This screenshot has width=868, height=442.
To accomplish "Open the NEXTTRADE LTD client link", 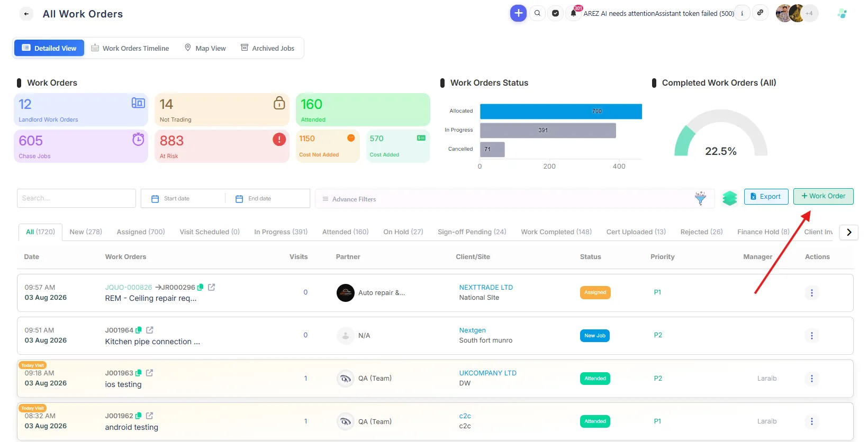I will (x=486, y=287).
